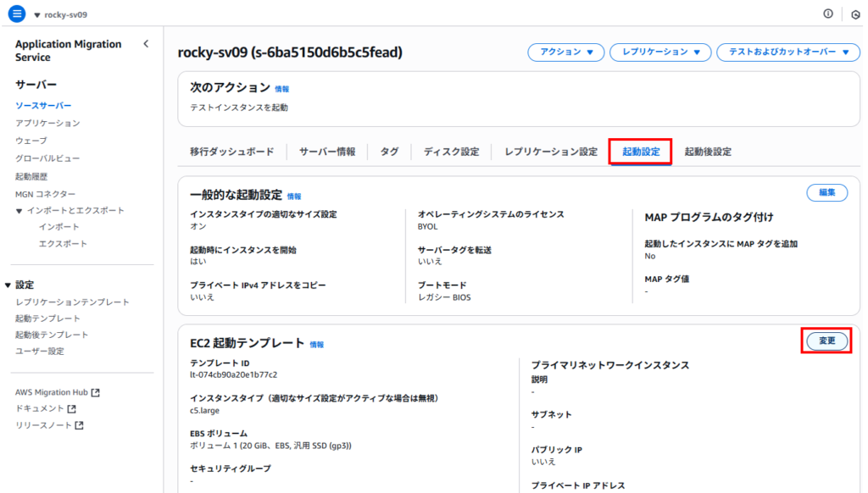Open リリースノート external link
The image size is (868, 493).
(49, 425)
